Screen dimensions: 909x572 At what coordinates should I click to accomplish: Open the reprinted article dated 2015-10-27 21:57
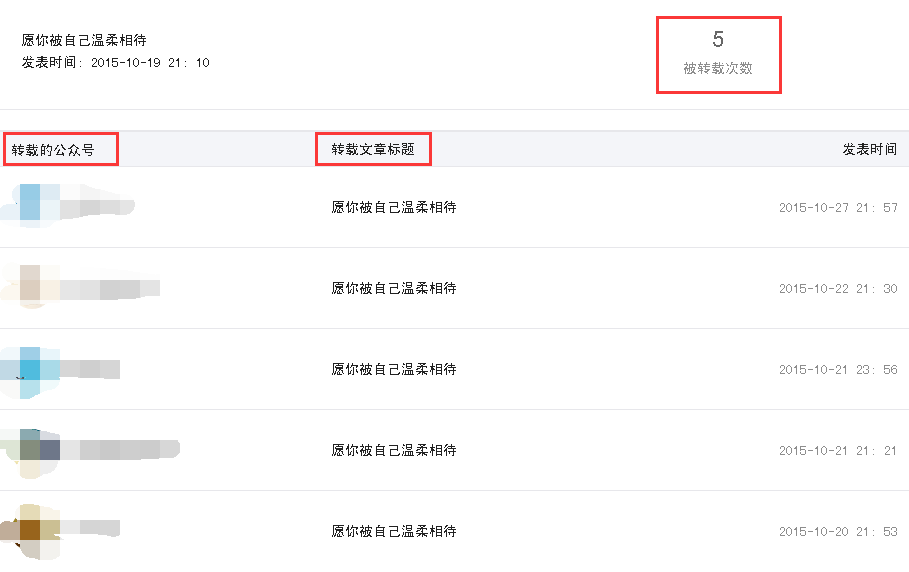pos(394,207)
